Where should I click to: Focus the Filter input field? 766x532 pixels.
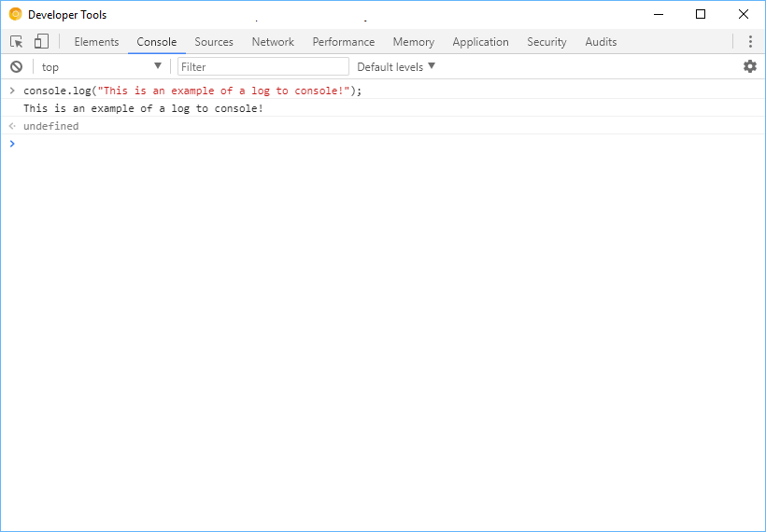[x=263, y=66]
